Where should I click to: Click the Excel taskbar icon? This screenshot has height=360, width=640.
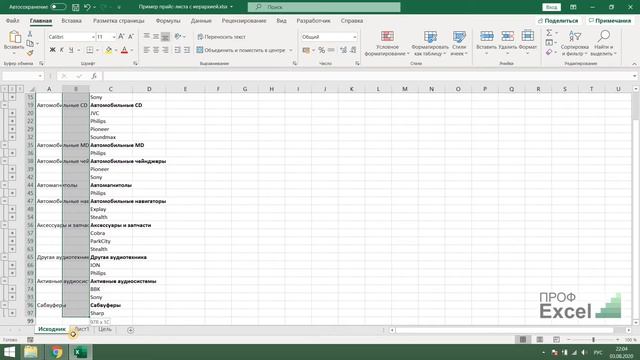(80, 352)
